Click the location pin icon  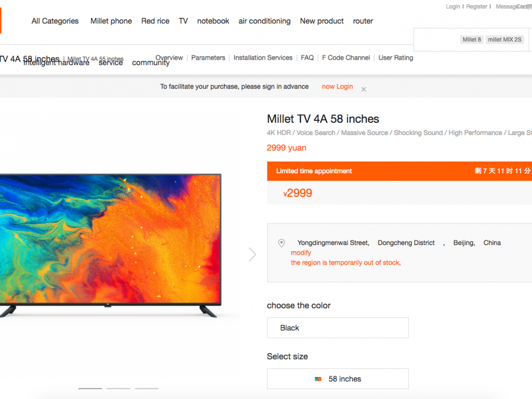click(x=281, y=243)
